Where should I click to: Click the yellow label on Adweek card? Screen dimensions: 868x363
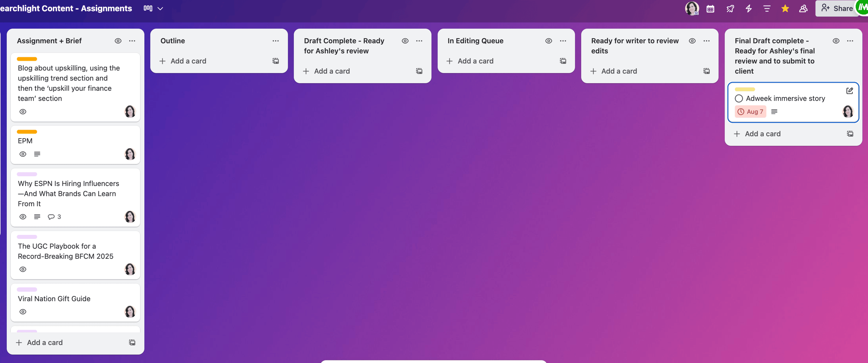[745, 89]
